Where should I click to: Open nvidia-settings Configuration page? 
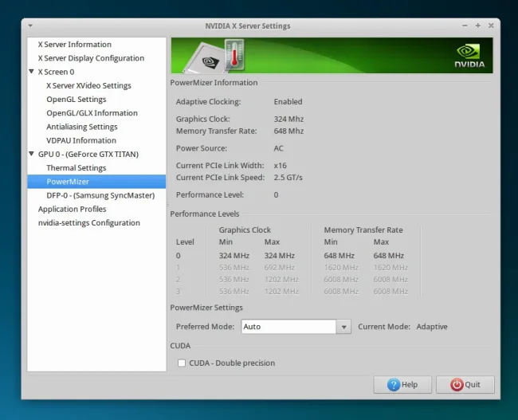coord(89,222)
